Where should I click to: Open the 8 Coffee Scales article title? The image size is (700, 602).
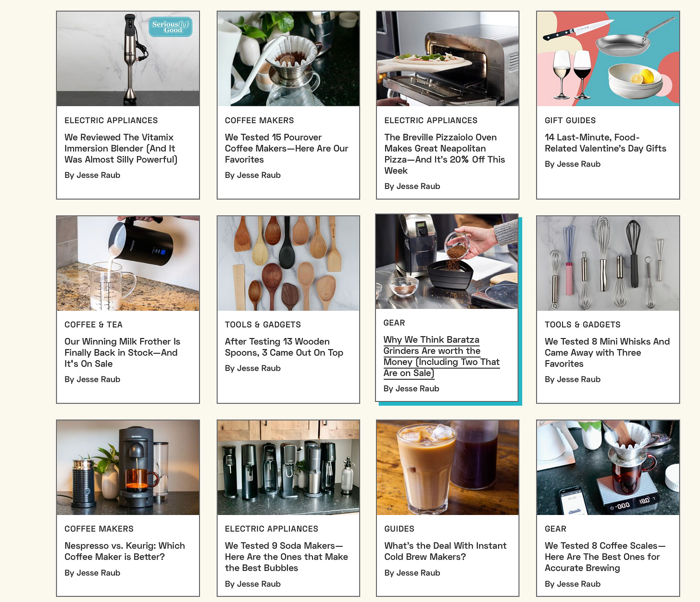point(605,557)
